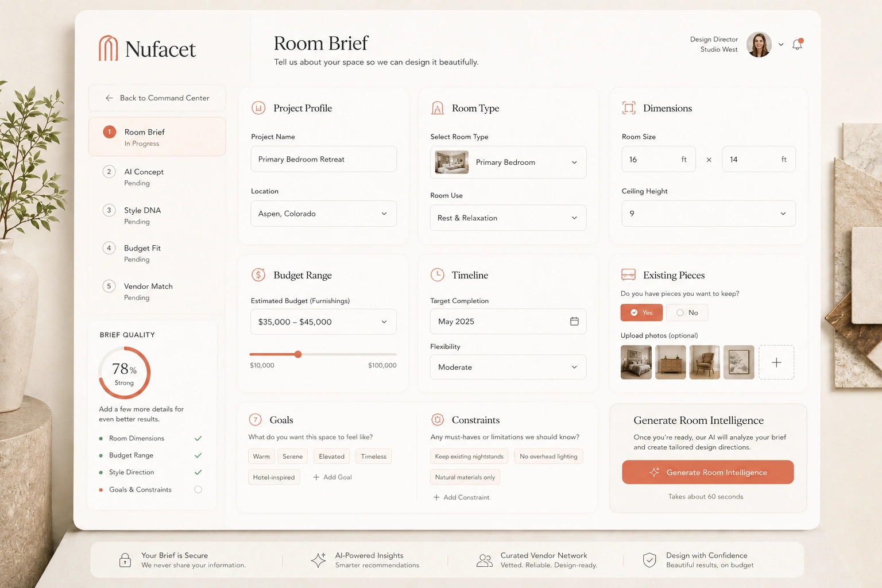This screenshot has width=882, height=588.
Task: Click the Goals section icon
Action: point(256,420)
